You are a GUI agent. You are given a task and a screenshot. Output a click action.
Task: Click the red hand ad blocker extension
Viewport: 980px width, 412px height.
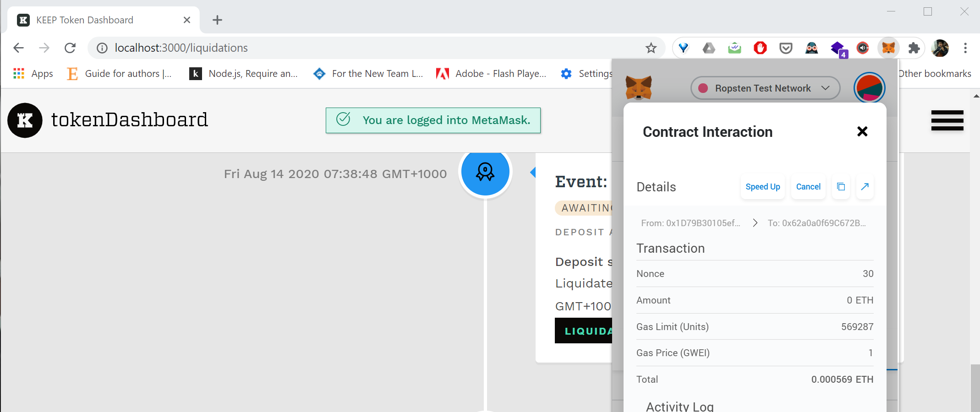(x=760, y=48)
